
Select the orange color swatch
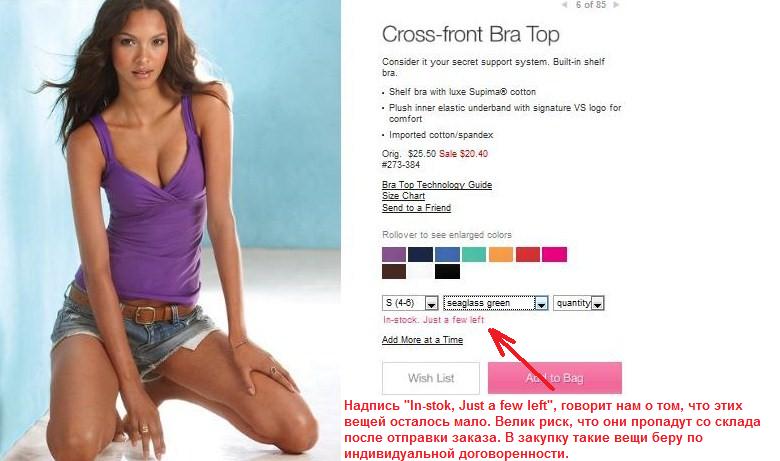tap(501, 254)
